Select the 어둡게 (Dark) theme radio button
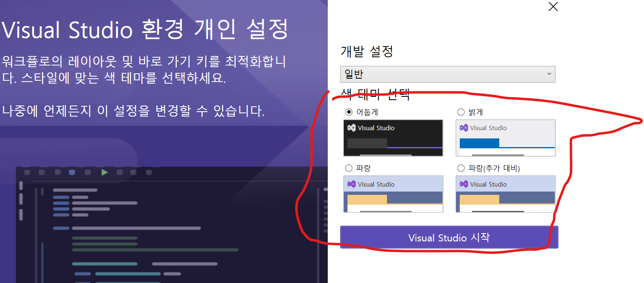The width and height of the screenshot is (644, 283). pyautogui.click(x=349, y=112)
